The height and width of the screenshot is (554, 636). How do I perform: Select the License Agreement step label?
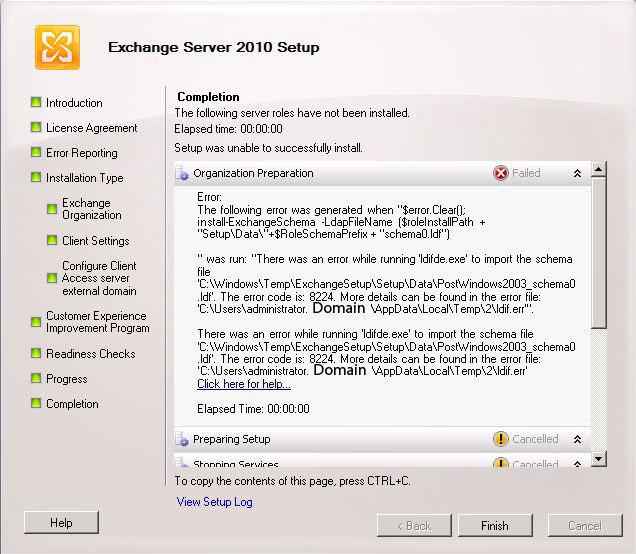[92, 128]
